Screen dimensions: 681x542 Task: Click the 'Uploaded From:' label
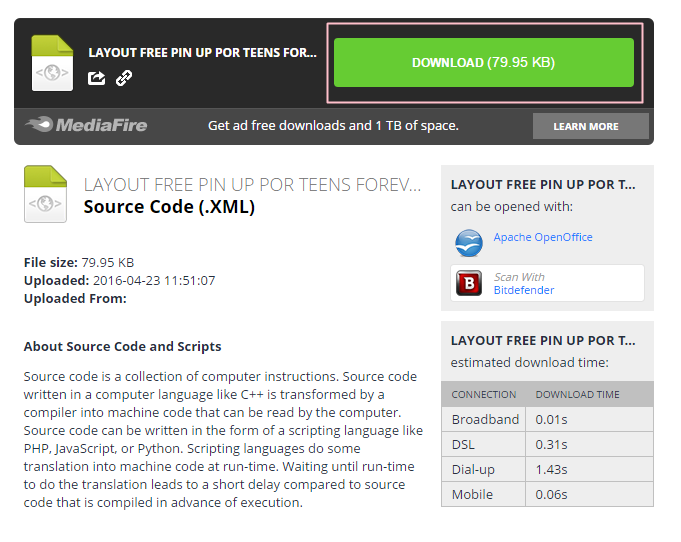(75, 299)
